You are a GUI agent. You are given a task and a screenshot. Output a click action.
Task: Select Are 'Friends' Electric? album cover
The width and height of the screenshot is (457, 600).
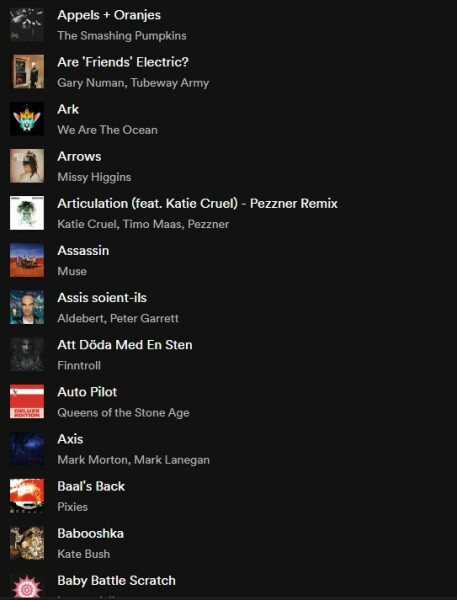[27, 72]
